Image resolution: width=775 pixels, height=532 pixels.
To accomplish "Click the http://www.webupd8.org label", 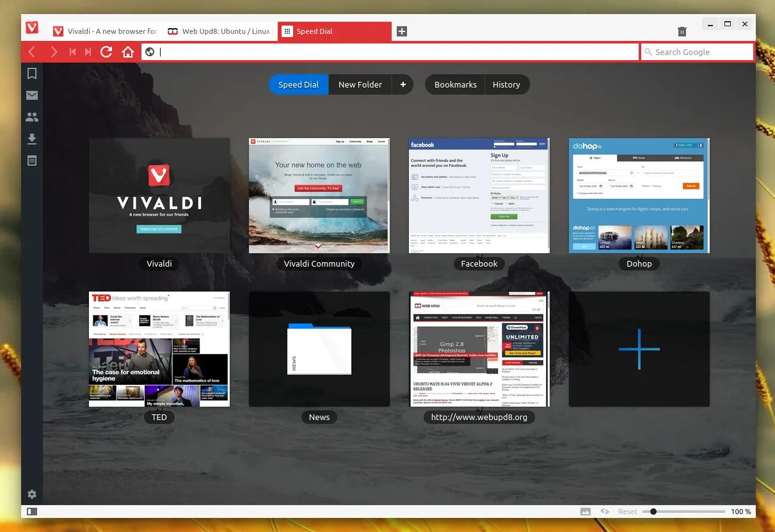I will 479,417.
